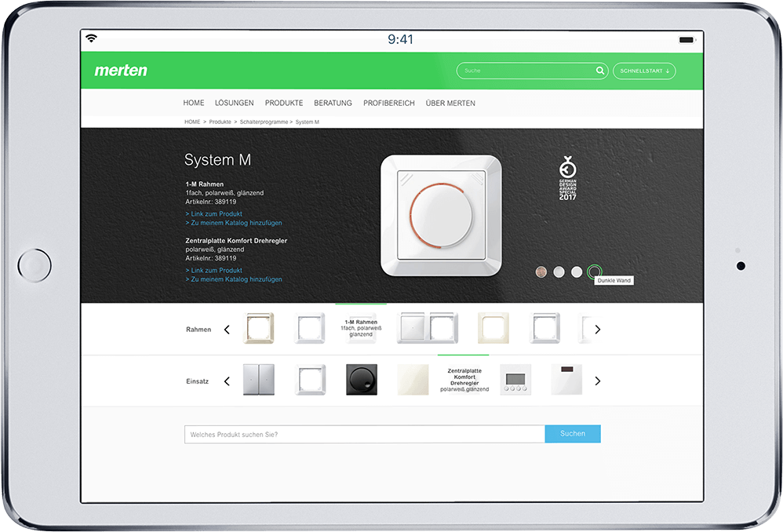Click the German Design Award 2017 badge

[x=567, y=178]
